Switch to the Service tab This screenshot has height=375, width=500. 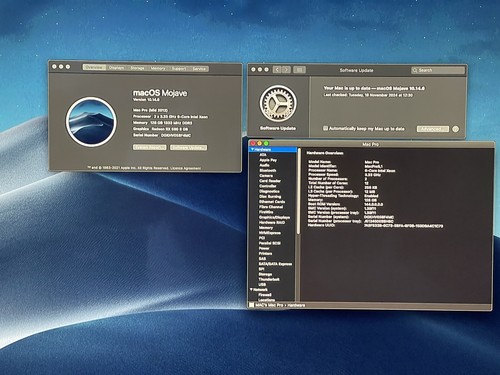pyautogui.click(x=199, y=69)
